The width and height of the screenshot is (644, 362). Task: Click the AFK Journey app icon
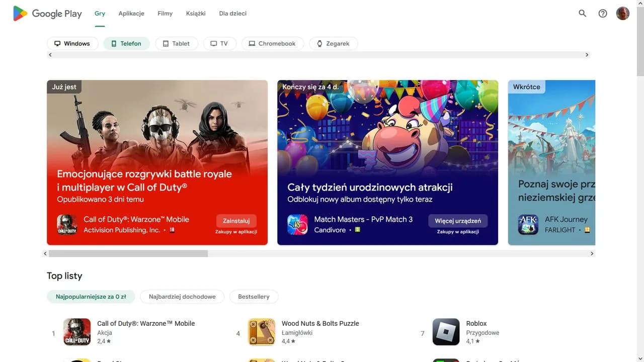528,224
